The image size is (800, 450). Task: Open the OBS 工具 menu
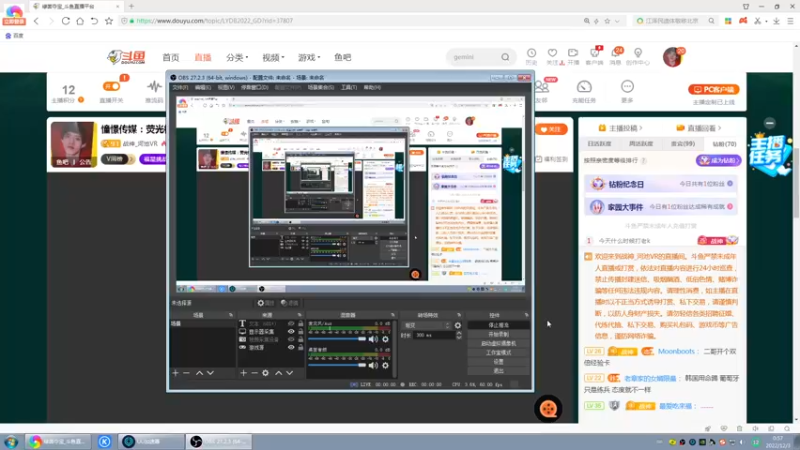348,87
